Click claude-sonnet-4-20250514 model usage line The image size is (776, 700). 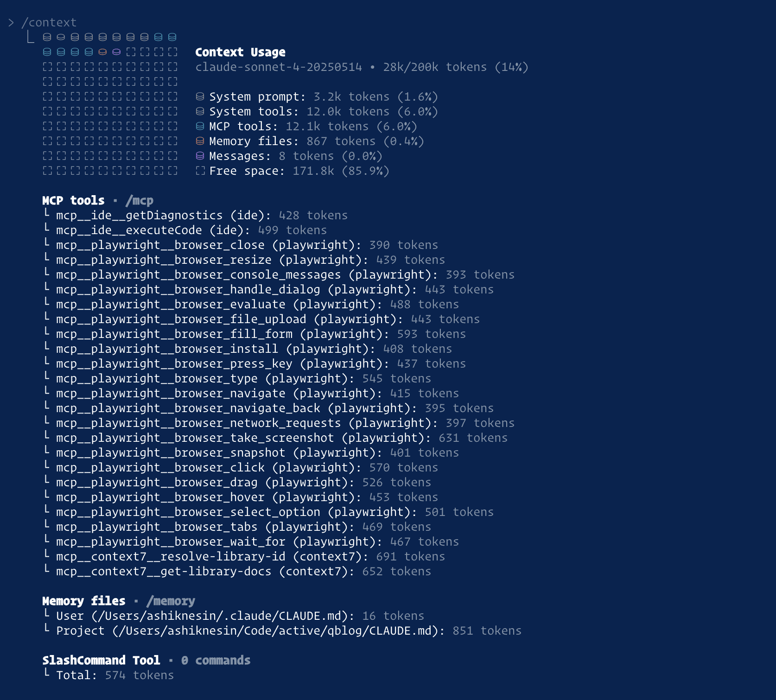(362, 67)
